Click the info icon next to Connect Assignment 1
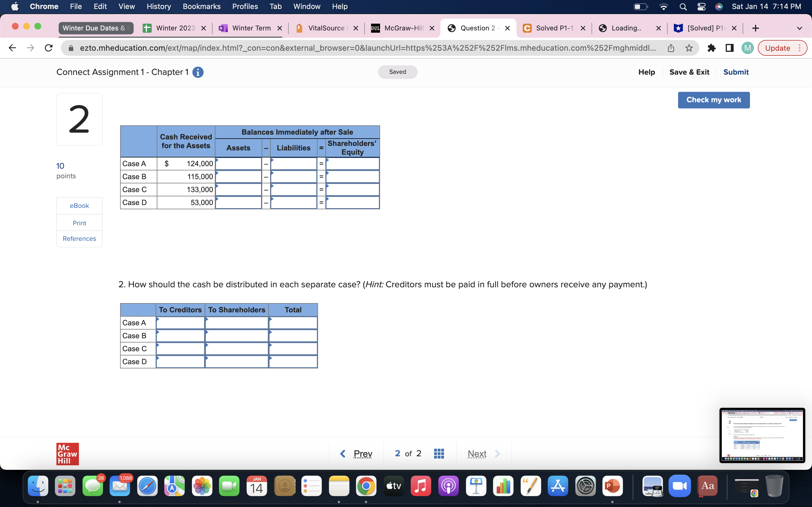This screenshot has width=812, height=507. click(198, 72)
